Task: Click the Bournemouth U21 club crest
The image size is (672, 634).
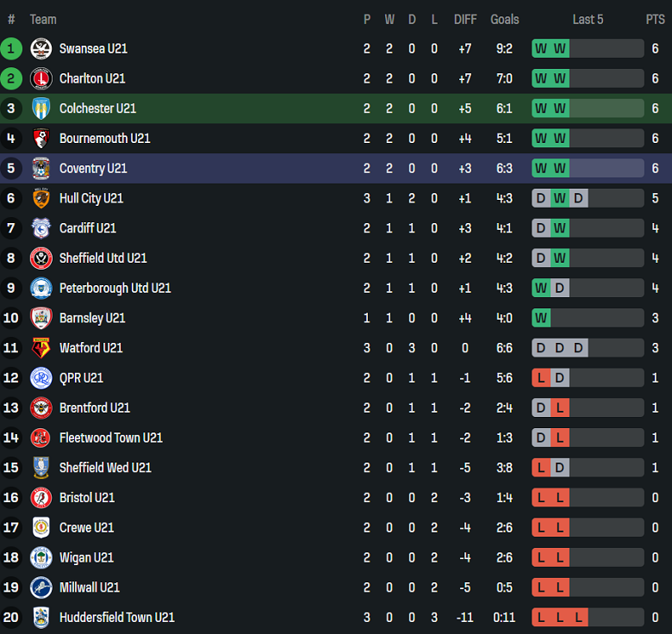Action: [x=40, y=139]
